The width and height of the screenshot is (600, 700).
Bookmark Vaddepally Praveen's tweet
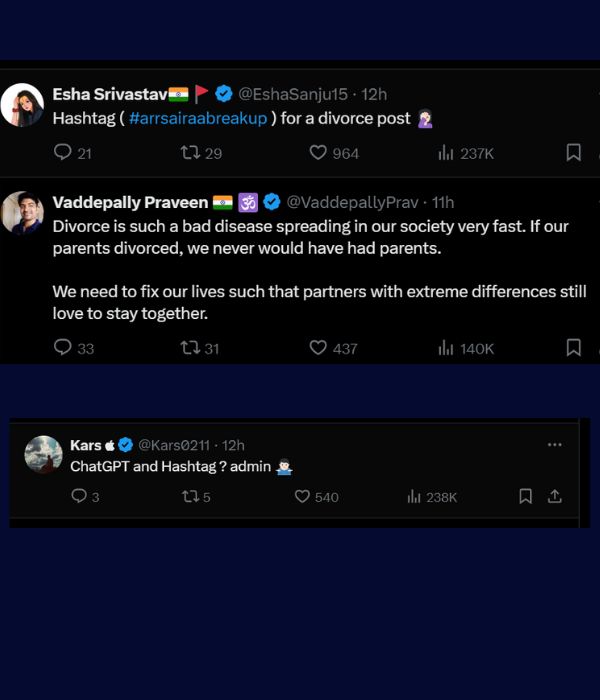tap(574, 348)
